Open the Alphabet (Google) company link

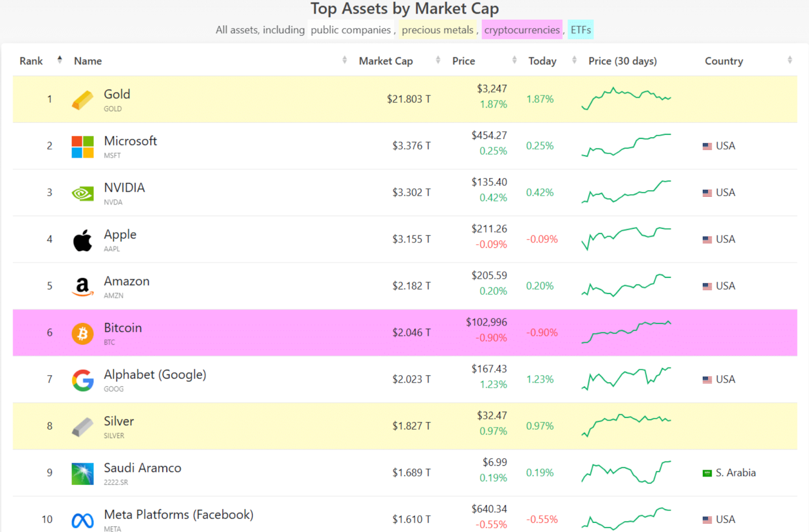(x=155, y=375)
